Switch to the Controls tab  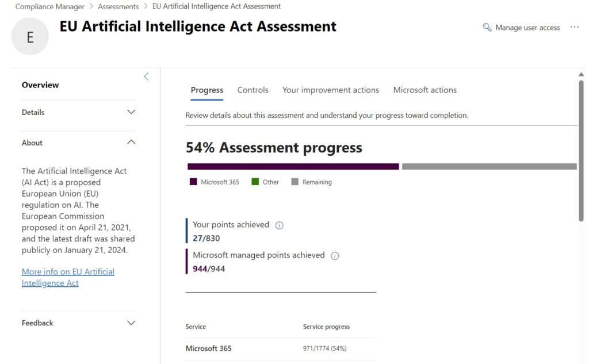[253, 90]
